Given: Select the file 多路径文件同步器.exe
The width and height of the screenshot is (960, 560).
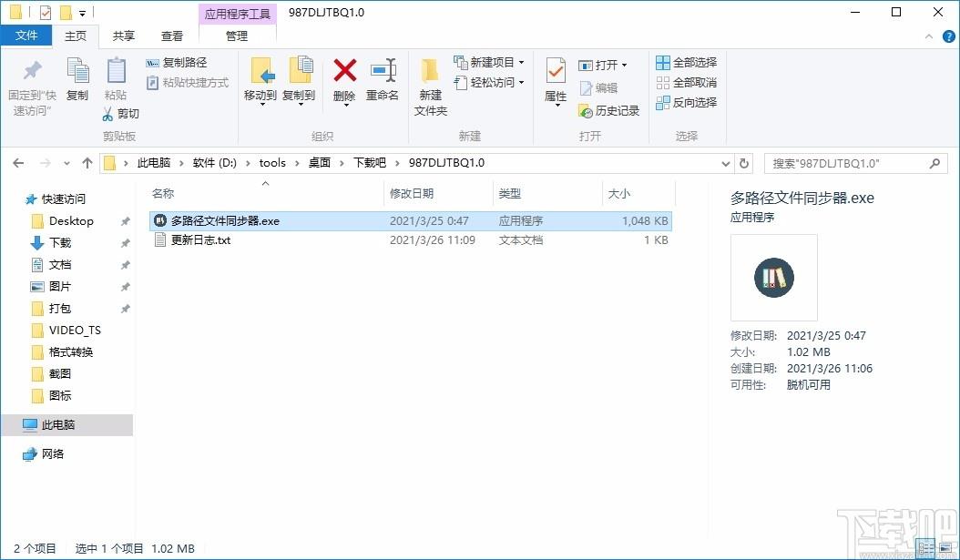Looking at the screenshot, I should point(410,221).
